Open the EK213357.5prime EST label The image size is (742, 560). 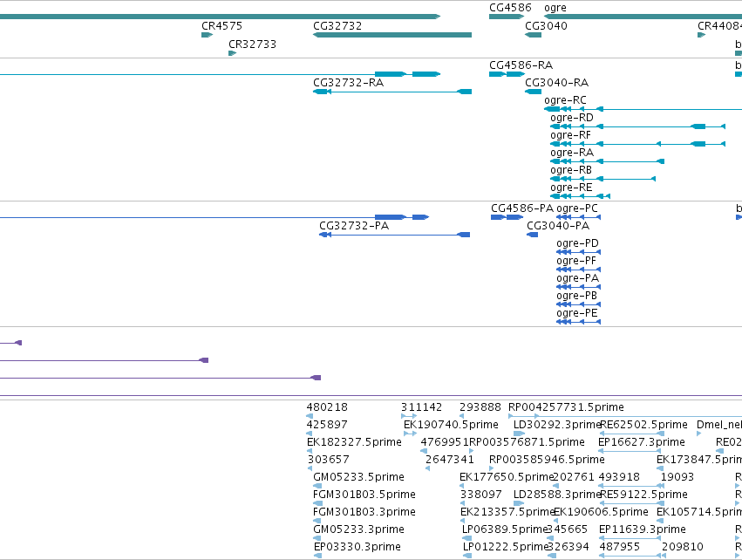[507, 512]
